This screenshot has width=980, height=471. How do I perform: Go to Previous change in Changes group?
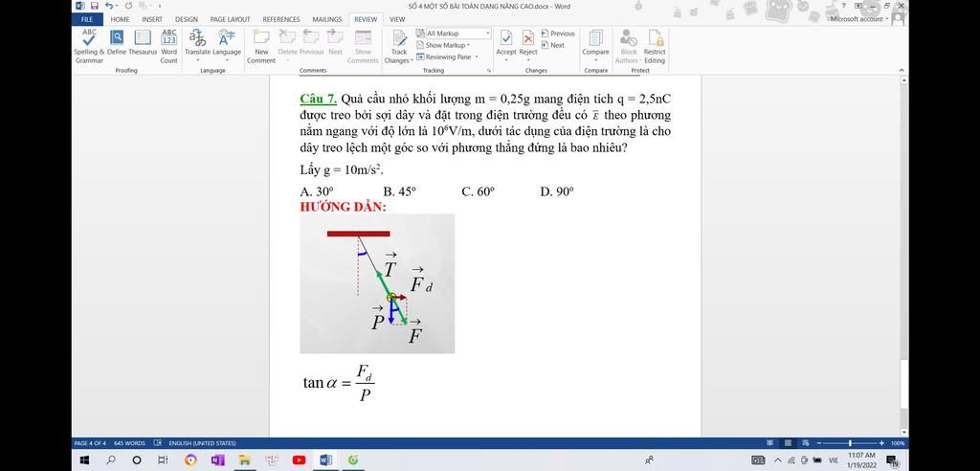point(558,34)
